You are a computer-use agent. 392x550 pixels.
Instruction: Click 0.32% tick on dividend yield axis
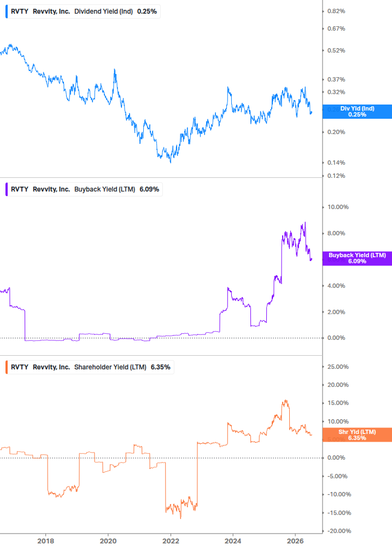coord(336,92)
